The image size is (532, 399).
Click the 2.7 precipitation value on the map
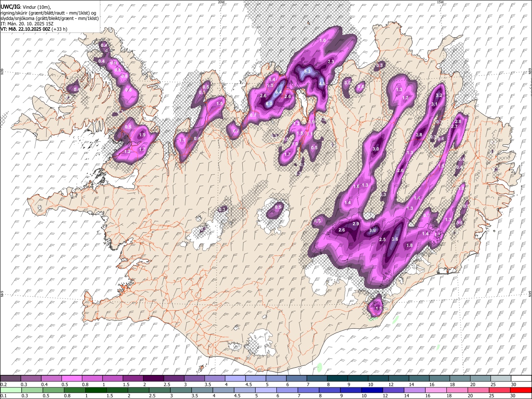point(454,127)
